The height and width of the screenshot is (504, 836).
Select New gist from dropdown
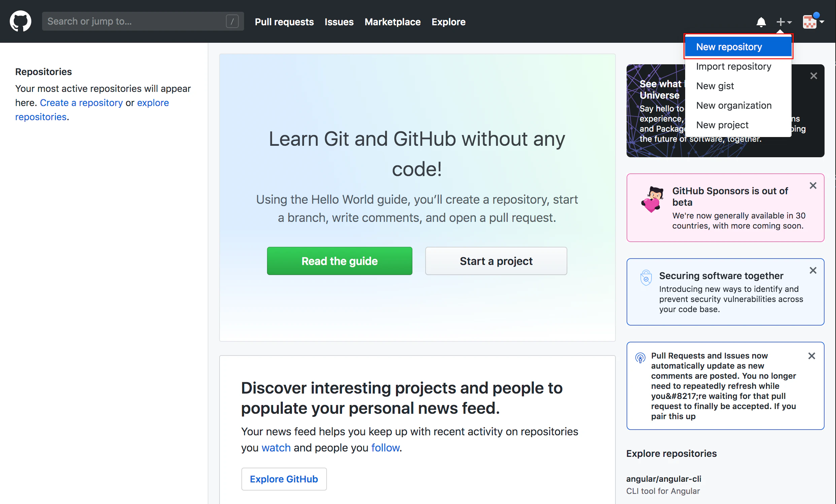[738, 86]
